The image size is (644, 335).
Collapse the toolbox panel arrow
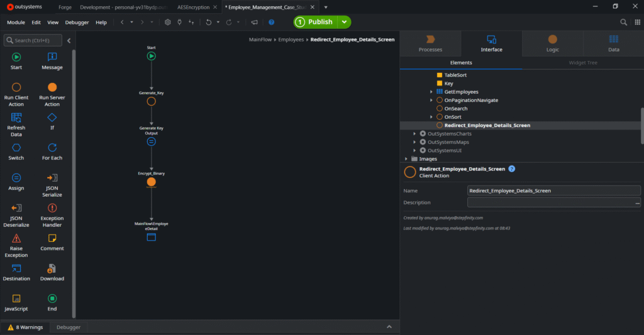click(69, 40)
